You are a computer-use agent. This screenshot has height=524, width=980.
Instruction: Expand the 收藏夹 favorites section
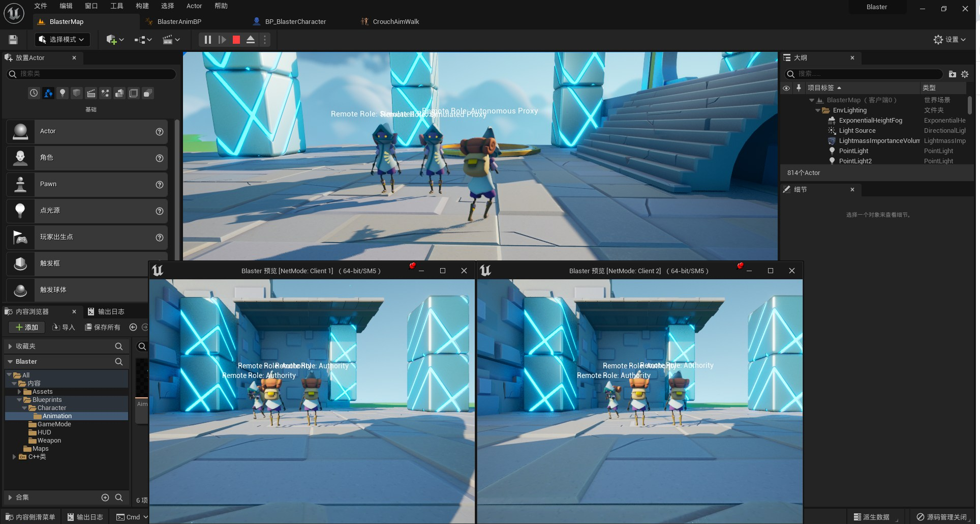[x=10, y=346]
